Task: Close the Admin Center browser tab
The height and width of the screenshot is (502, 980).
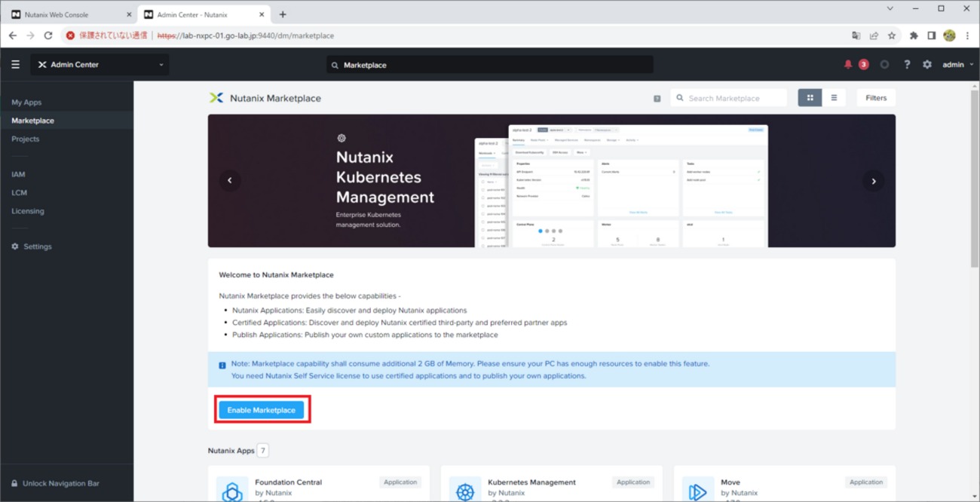Action: pos(261,14)
